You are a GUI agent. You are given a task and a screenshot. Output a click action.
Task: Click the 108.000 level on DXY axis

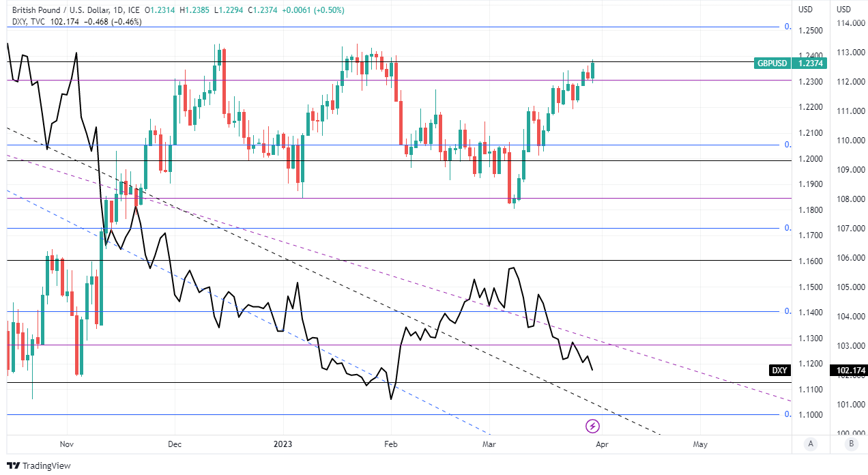tap(850, 199)
